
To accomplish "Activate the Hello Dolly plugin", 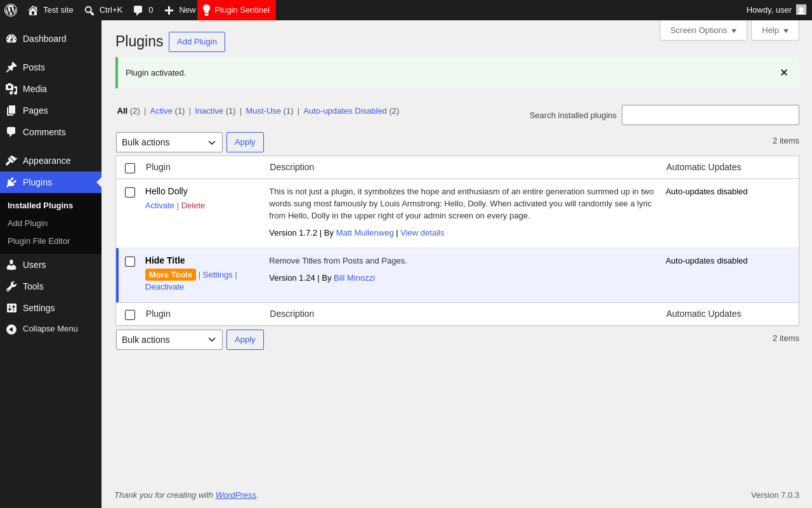I will click(160, 205).
